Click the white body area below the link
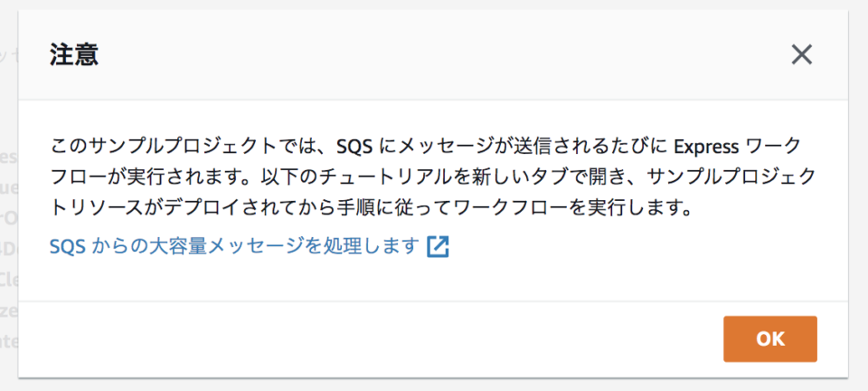The height and width of the screenshot is (391, 868). (433, 280)
